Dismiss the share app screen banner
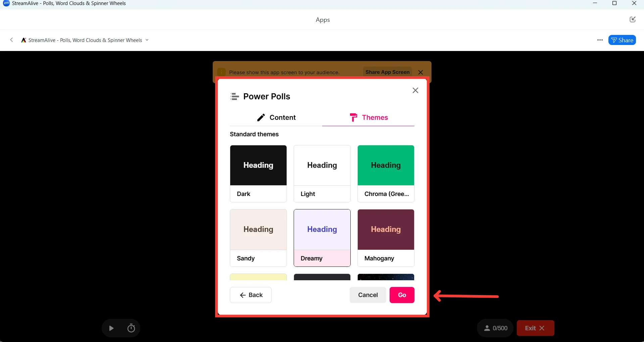644x342 pixels. pos(420,72)
